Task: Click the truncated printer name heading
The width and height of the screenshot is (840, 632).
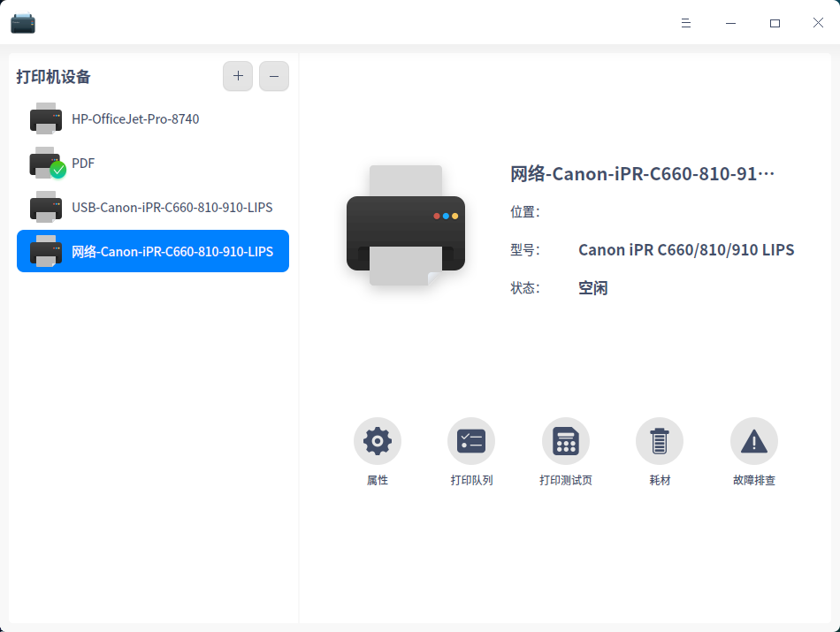Action: [x=643, y=173]
